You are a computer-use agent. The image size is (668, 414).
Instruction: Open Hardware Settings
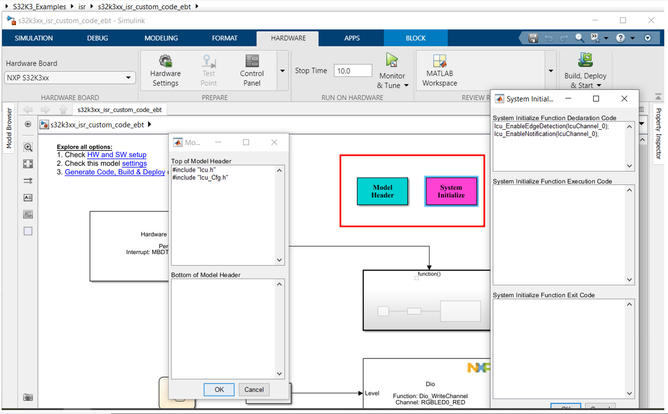coord(165,71)
